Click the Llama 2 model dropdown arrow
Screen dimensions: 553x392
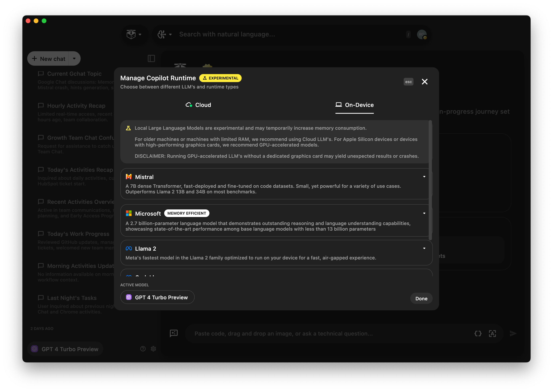pyautogui.click(x=424, y=248)
